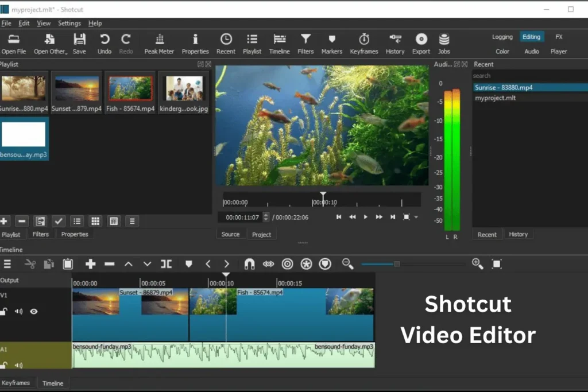Open the Filters toolbar icon

305,44
